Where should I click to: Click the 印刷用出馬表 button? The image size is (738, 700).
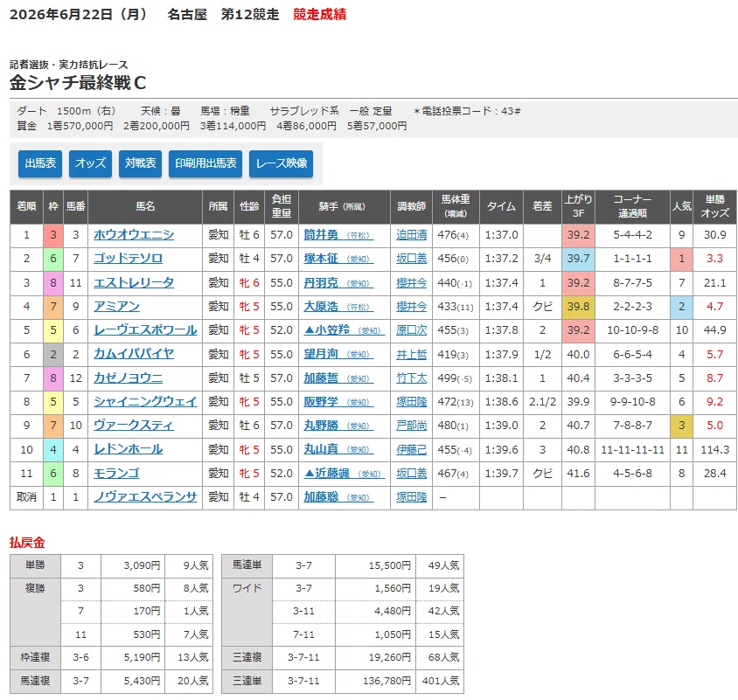[205, 163]
